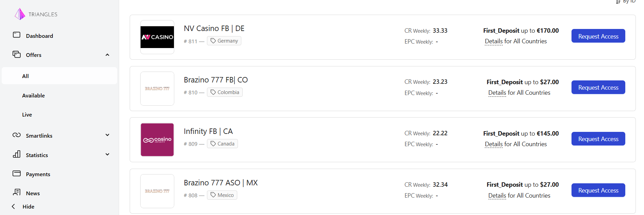This screenshot has height=215, width=644.
Task: Open the Brazino 777 ASO MX offer title
Action: pyautogui.click(x=221, y=183)
